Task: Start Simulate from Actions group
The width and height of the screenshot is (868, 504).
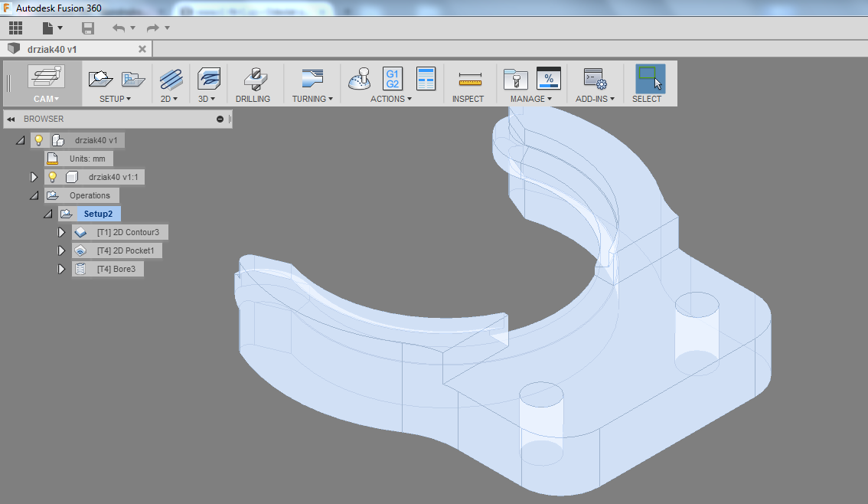Action: 360,79
